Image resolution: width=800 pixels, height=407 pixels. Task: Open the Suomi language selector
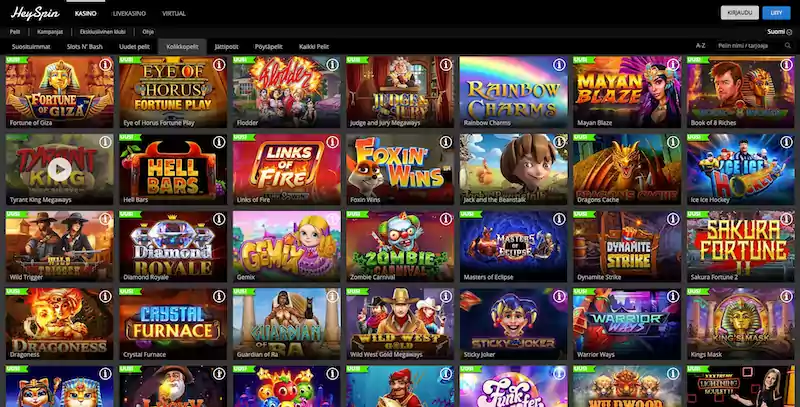[779, 32]
